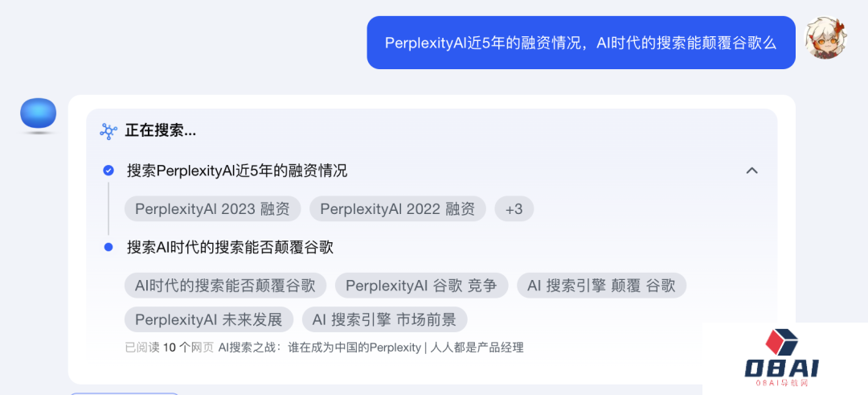Click the network search status icon
868x395 pixels.
(x=108, y=131)
